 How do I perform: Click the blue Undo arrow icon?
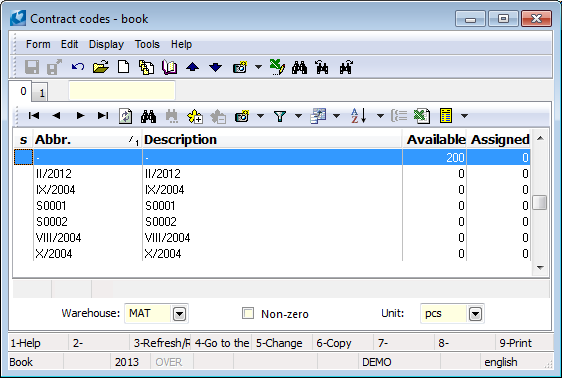77,67
